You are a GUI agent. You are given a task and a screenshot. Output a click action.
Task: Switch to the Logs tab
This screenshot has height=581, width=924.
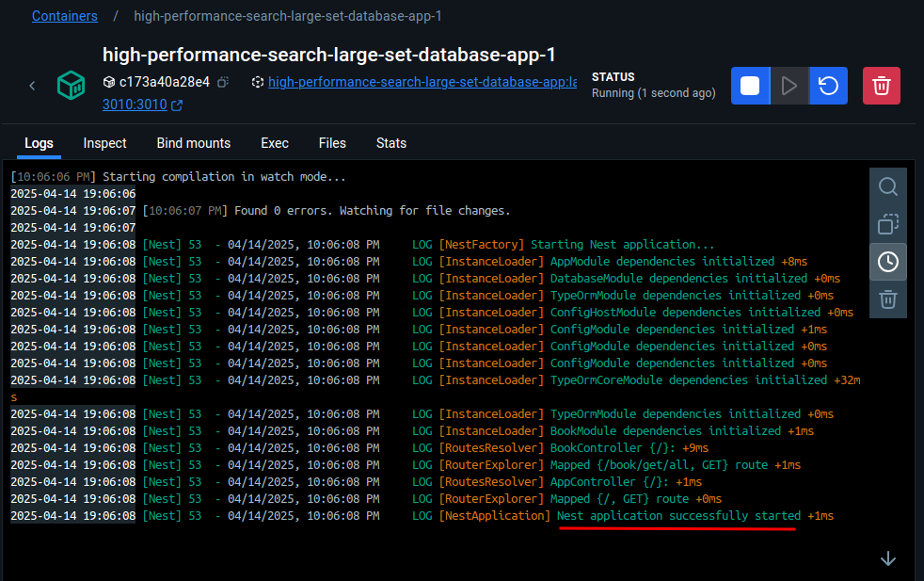39,143
